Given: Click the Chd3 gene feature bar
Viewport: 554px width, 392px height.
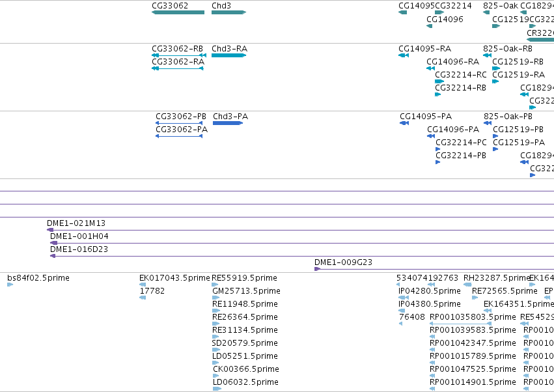Looking at the screenshot, I should [229, 12].
